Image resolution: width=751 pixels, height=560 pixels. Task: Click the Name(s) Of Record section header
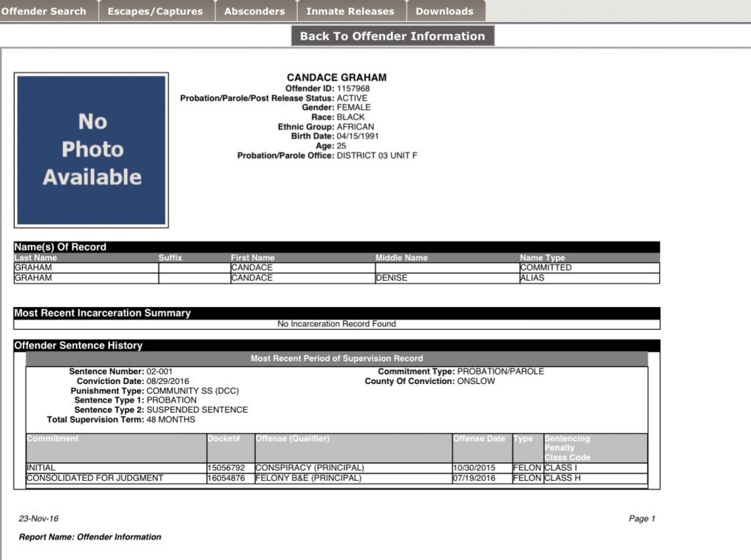point(60,247)
